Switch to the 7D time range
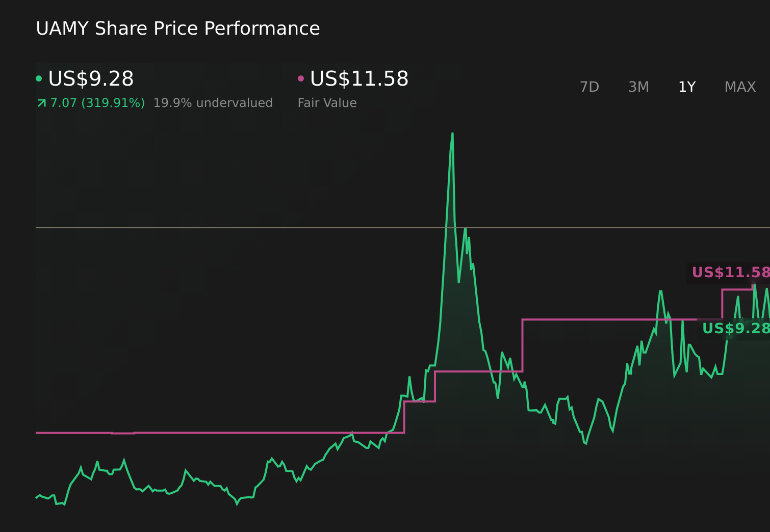770x532 pixels. pos(589,87)
